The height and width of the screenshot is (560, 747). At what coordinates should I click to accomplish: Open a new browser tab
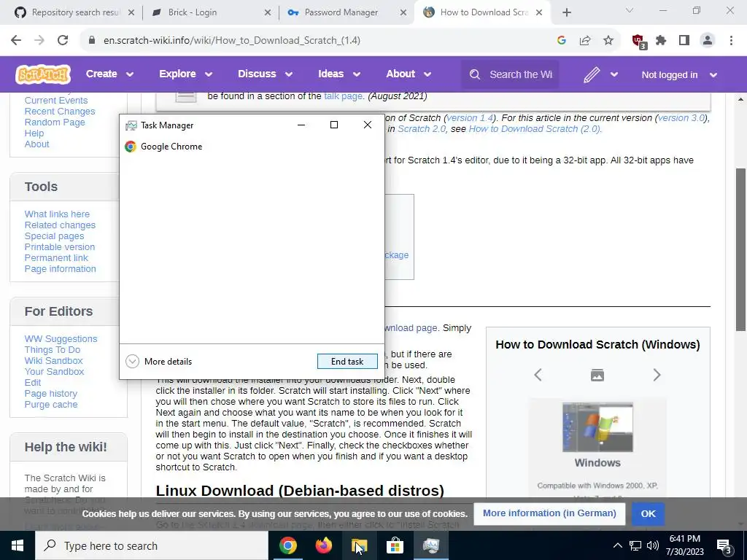click(566, 13)
